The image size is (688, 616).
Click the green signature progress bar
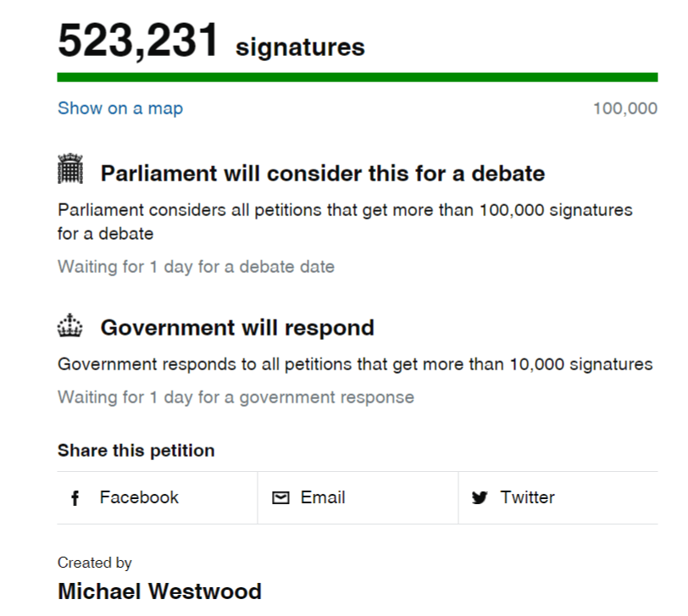click(357, 78)
